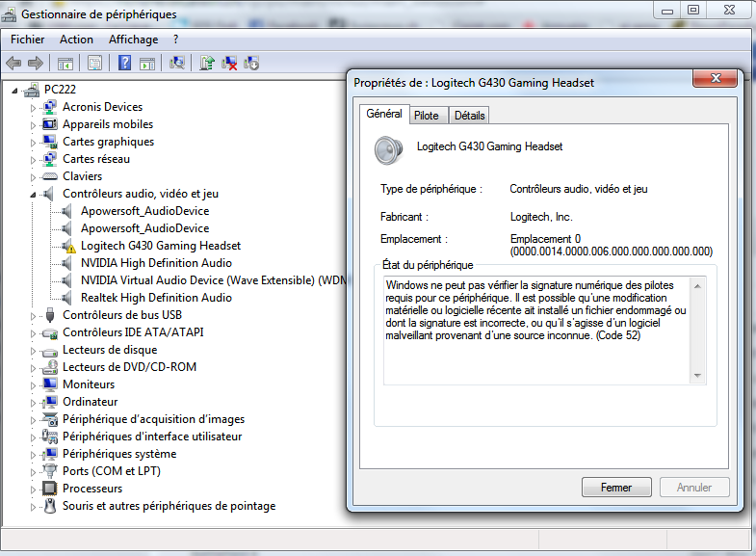The image size is (756, 556).
Task: Collapse the PC222 root node
Action: tap(15, 91)
